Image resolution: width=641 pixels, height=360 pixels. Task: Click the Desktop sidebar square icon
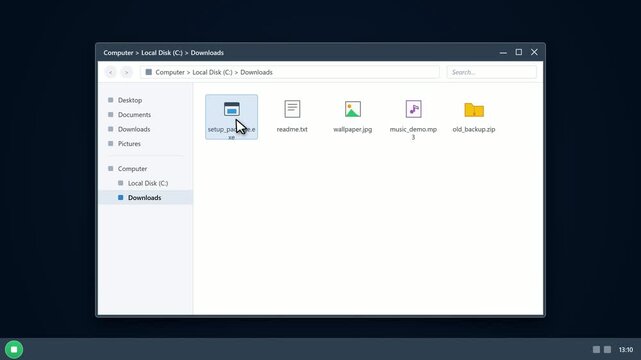tap(110, 100)
